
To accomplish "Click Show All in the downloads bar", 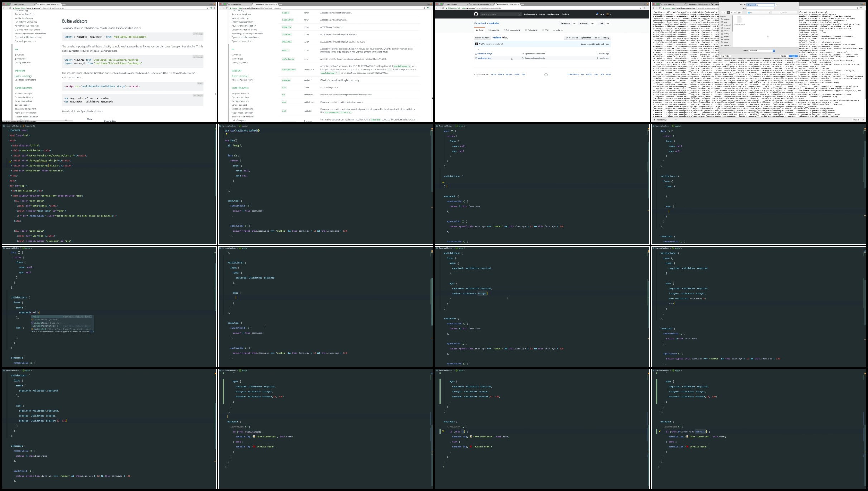I will tap(856, 120).
